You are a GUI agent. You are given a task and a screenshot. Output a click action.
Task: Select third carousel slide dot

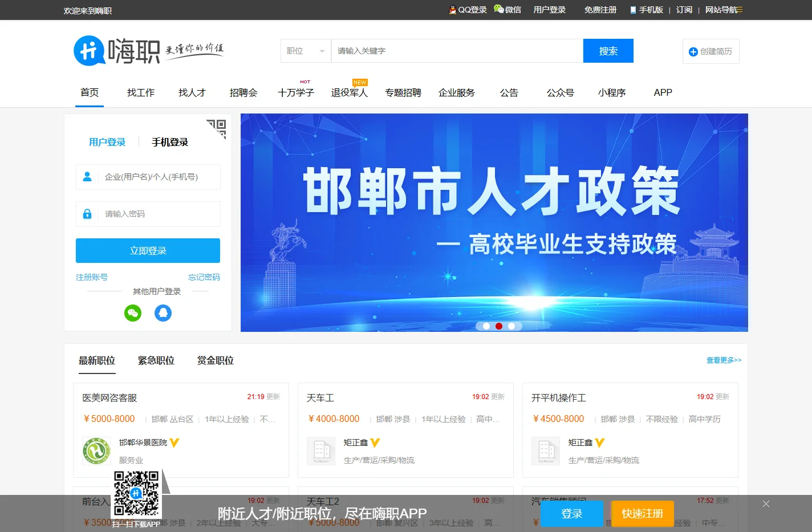pos(511,326)
